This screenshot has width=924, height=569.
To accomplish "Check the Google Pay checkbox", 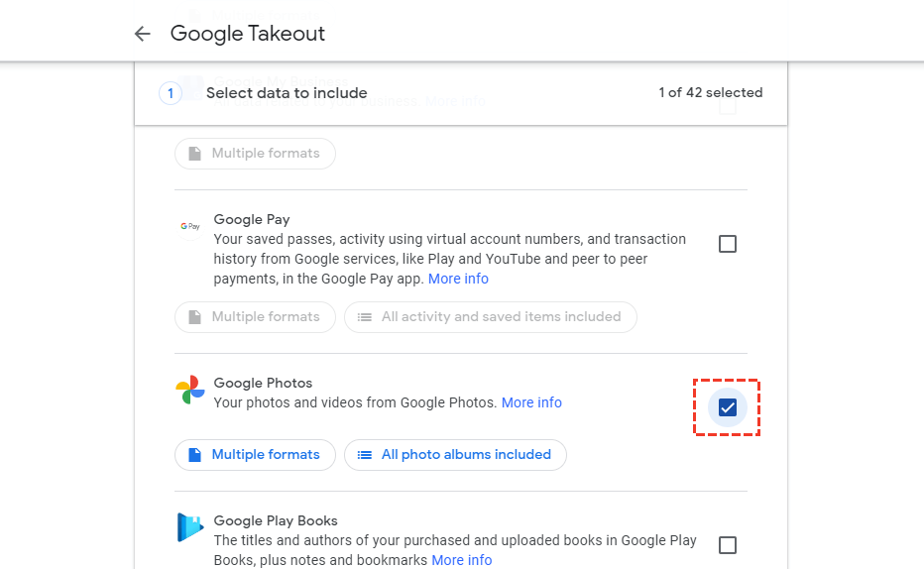I will 728,244.
